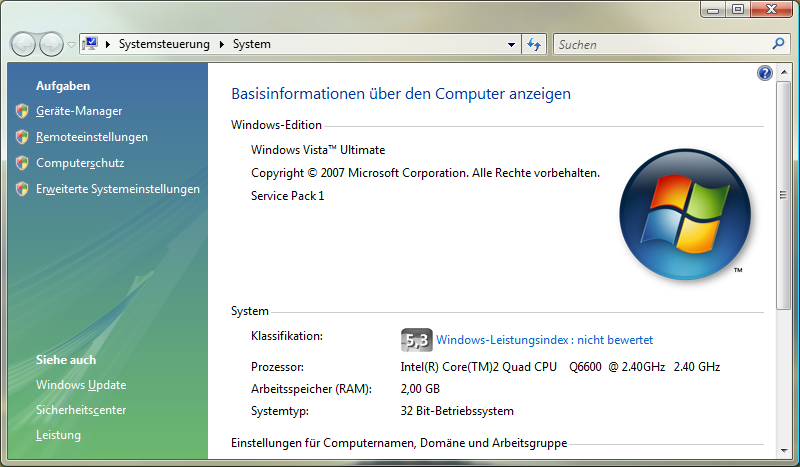Click shield icon next to Geräte-Manager

[22, 111]
